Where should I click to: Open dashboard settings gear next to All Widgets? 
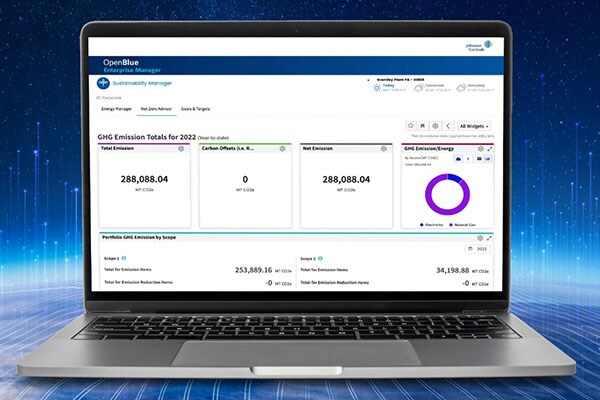tap(436, 126)
